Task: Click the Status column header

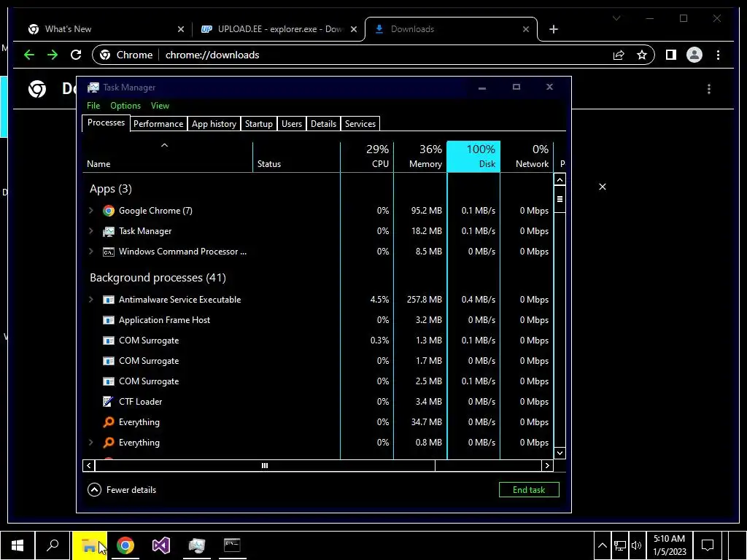Action: coord(296,156)
